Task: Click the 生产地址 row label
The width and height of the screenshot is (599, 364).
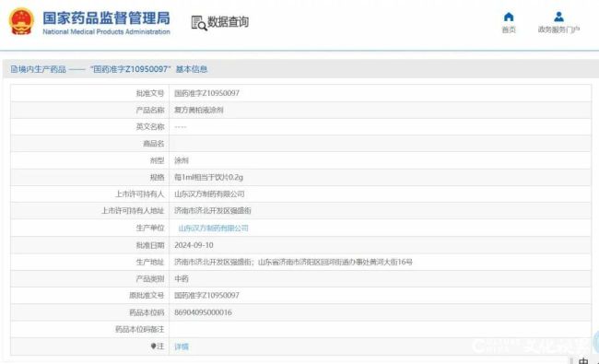Action: click(150, 262)
